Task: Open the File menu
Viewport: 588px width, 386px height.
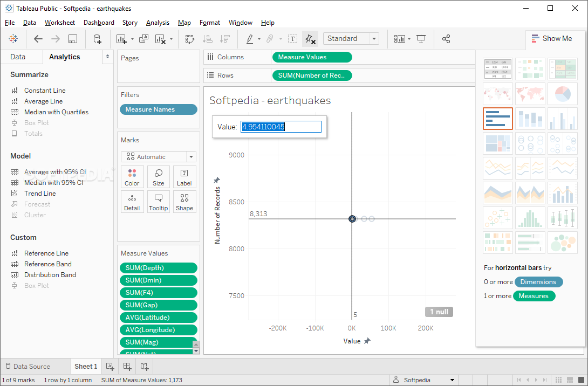Action: [10, 23]
